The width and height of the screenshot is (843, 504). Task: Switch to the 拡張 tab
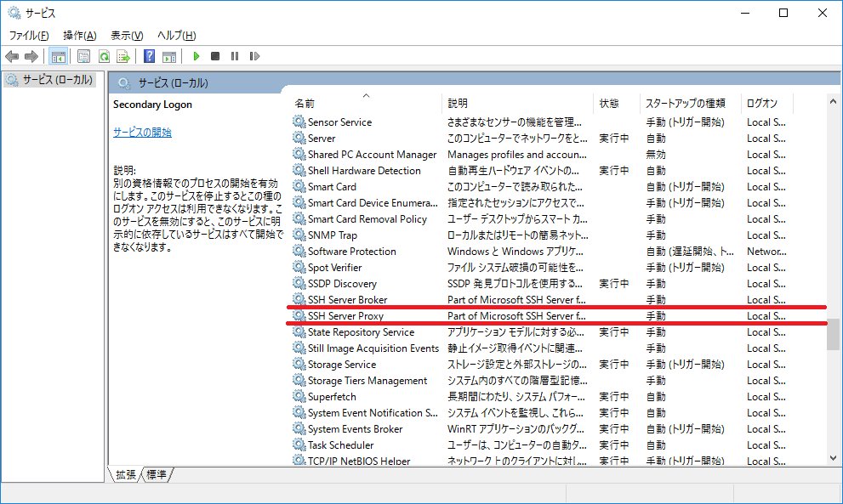point(126,474)
